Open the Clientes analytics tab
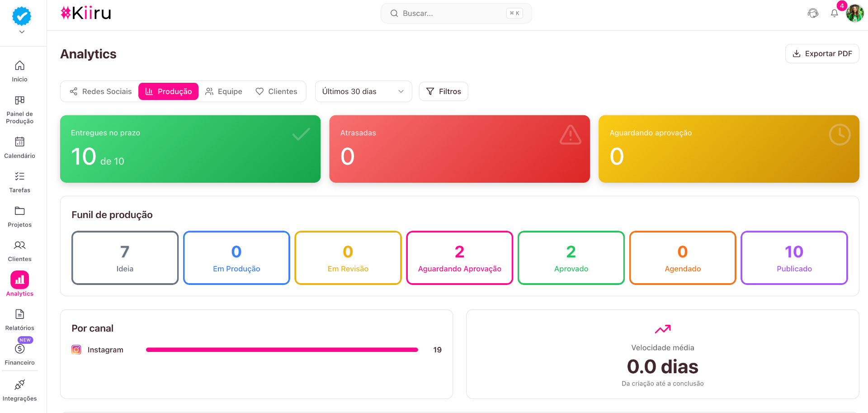868x413 pixels. 276,91
